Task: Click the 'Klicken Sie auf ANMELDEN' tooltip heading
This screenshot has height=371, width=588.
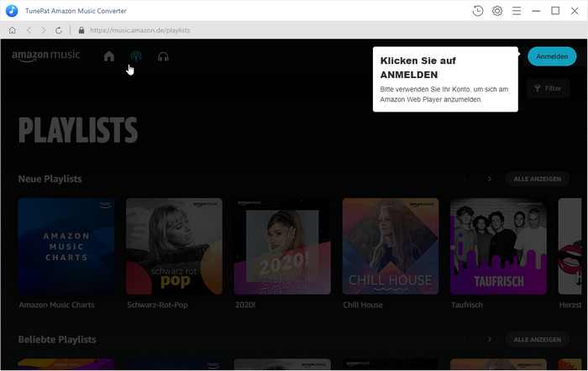Action: pos(418,68)
